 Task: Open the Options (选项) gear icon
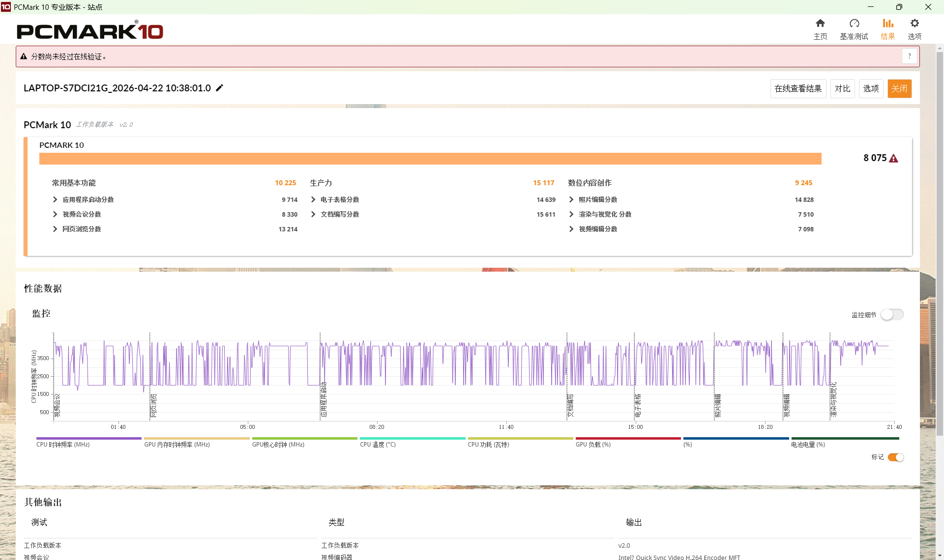click(914, 24)
